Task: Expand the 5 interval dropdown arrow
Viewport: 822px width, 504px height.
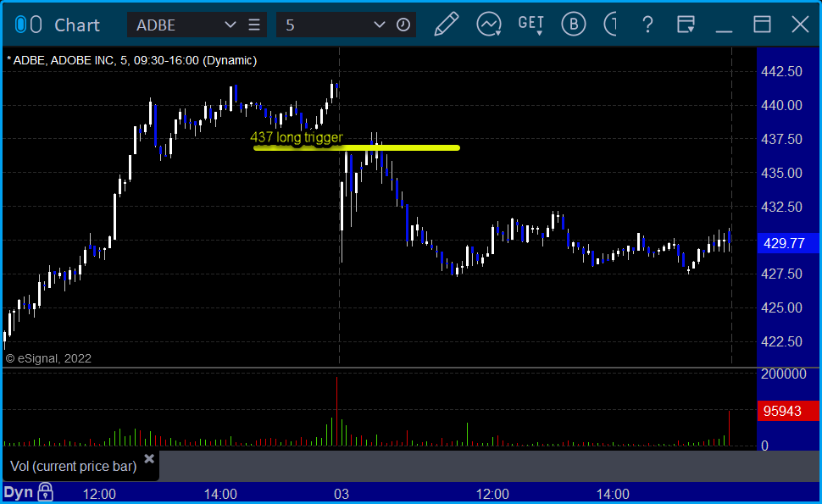Action: 379,25
